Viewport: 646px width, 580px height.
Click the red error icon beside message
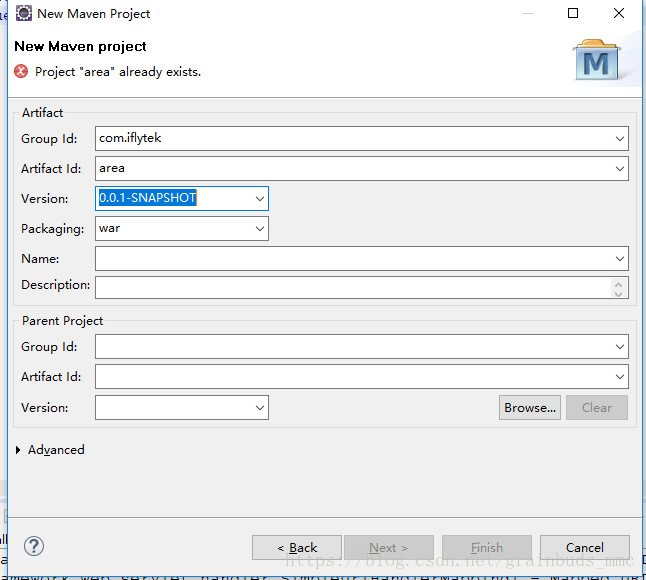(x=21, y=71)
